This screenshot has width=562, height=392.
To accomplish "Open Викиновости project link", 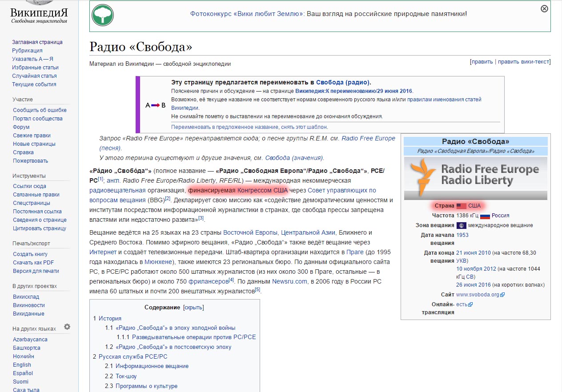I will tap(28, 305).
